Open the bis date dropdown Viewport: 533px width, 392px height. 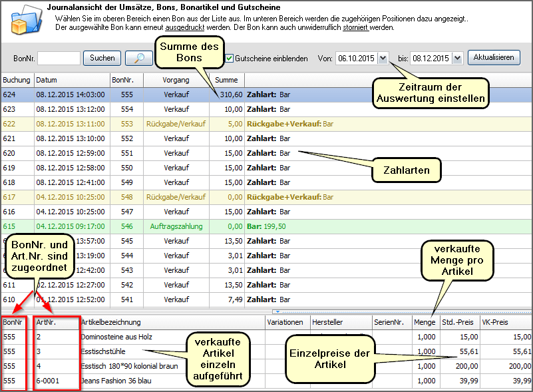(x=457, y=59)
